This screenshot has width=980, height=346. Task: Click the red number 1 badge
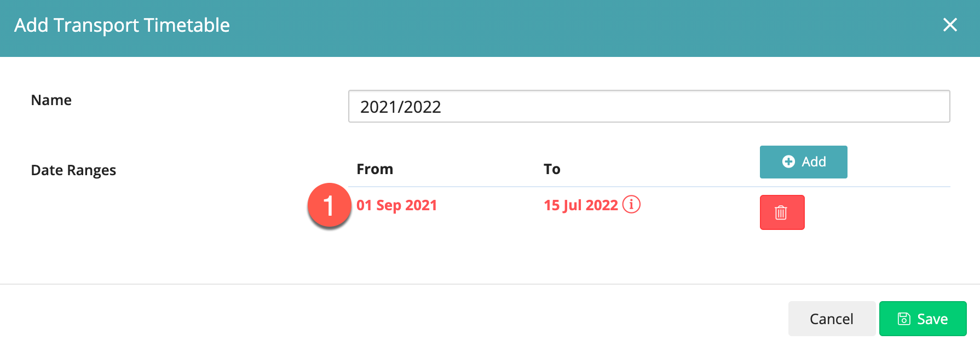[328, 206]
